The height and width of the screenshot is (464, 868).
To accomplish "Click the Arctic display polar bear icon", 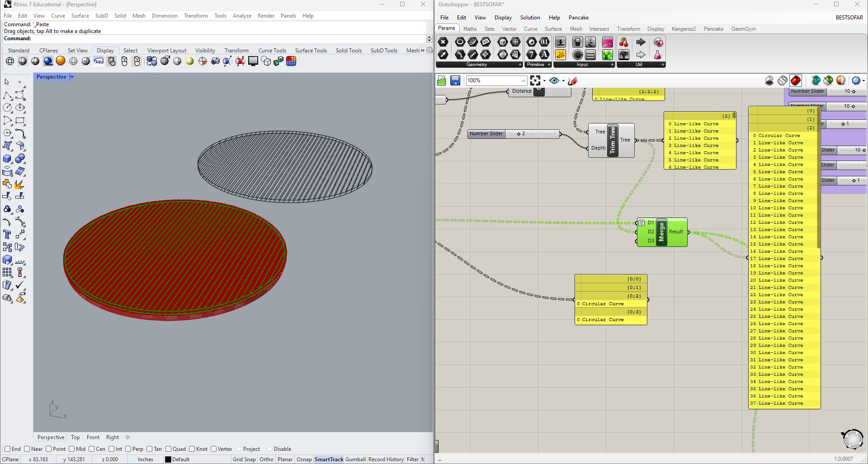I will tap(99, 61).
